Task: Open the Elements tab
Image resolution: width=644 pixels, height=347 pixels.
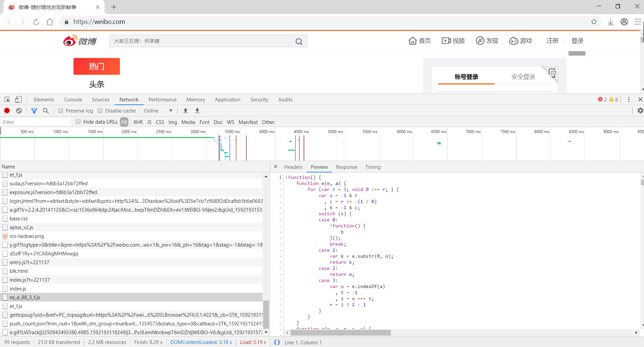Action: pos(44,100)
